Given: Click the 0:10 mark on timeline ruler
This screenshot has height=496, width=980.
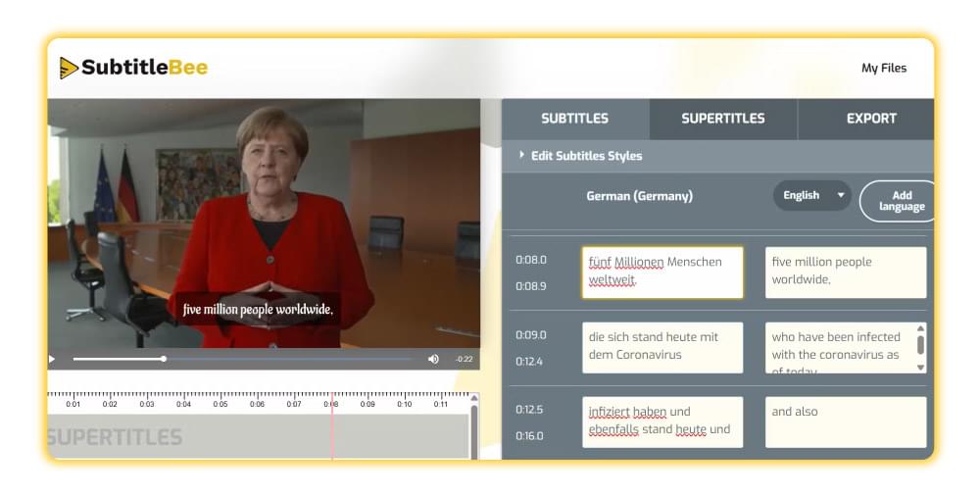Looking at the screenshot, I should coord(405,404).
